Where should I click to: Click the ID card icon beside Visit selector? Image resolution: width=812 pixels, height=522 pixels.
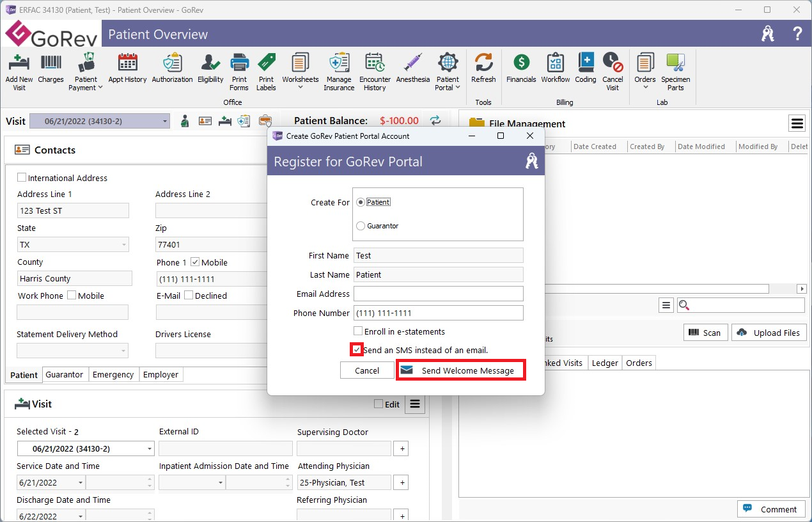coord(205,121)
